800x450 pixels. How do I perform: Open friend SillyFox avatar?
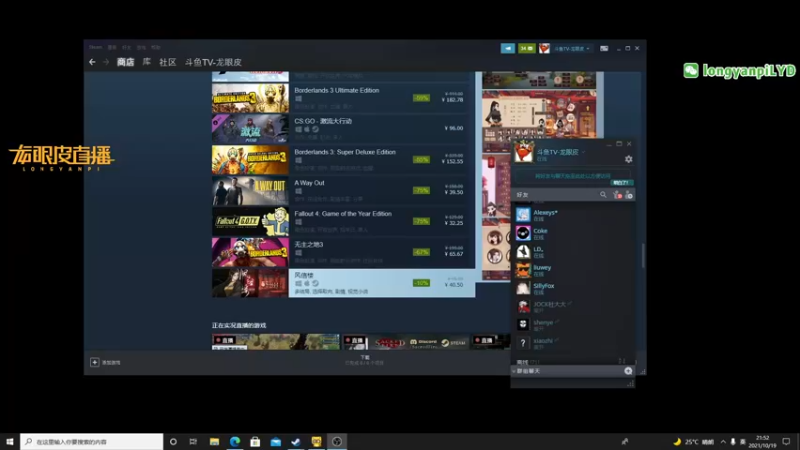[523, 288]
